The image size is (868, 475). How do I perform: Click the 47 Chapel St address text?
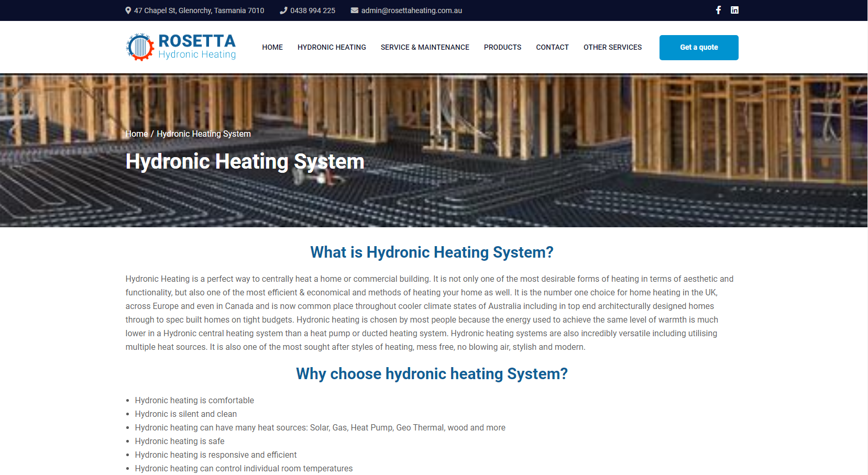click(199, 10)
